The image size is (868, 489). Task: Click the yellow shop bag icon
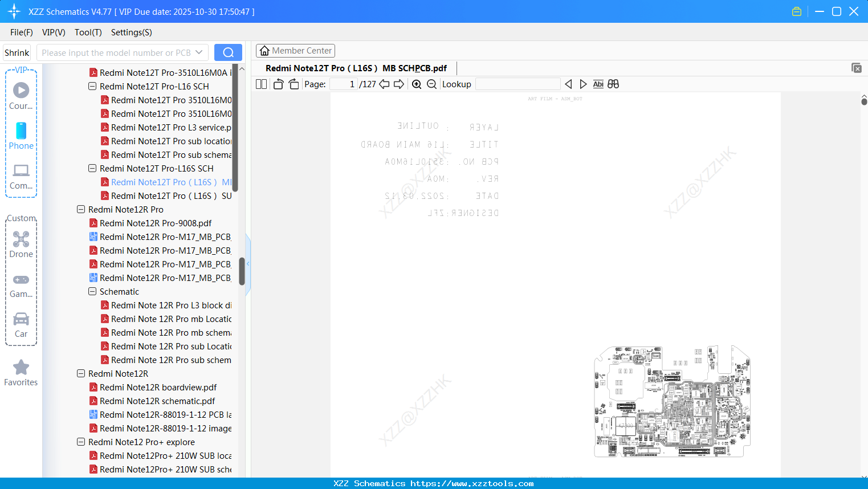pyautogui.click(x=797, y=11)
